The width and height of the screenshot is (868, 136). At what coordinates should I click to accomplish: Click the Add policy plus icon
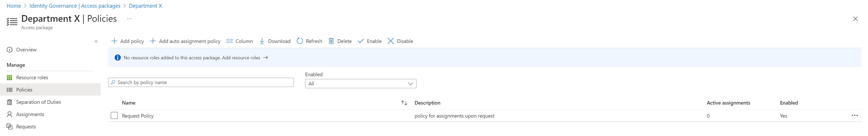coord(114,41)
